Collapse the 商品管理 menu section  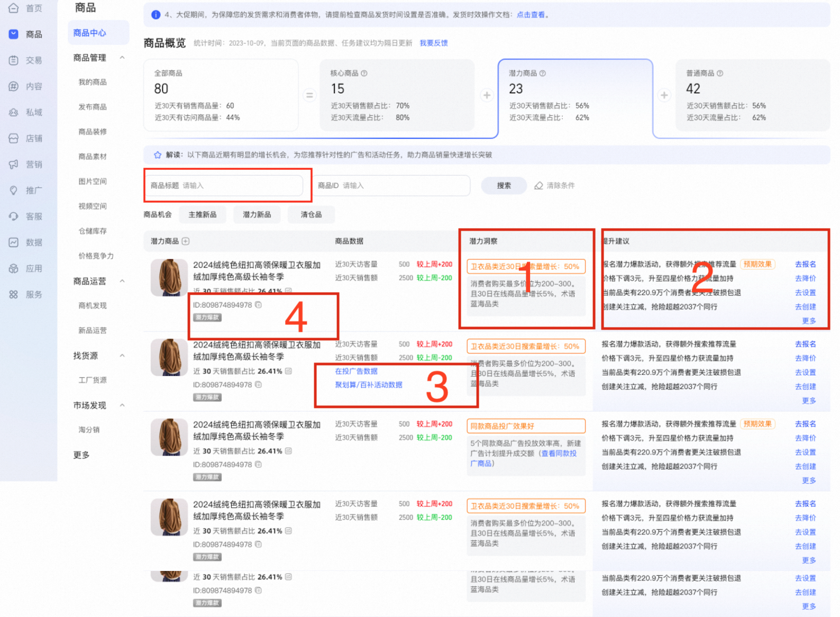[122, 58]
